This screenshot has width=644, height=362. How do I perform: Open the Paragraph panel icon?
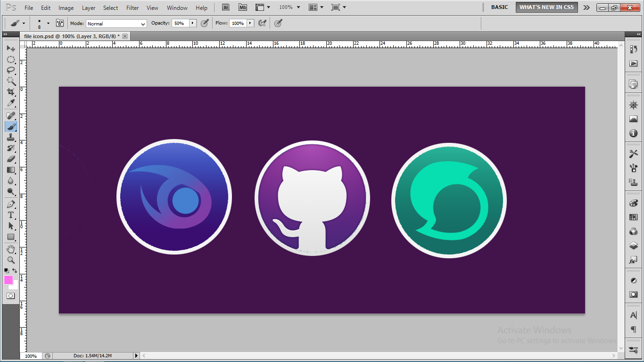click(633, 329)
